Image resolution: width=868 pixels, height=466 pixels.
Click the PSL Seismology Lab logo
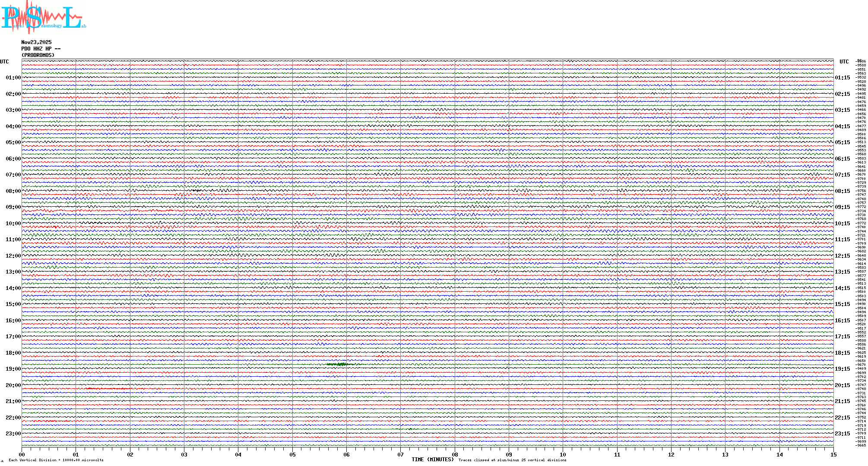point(43,17)
